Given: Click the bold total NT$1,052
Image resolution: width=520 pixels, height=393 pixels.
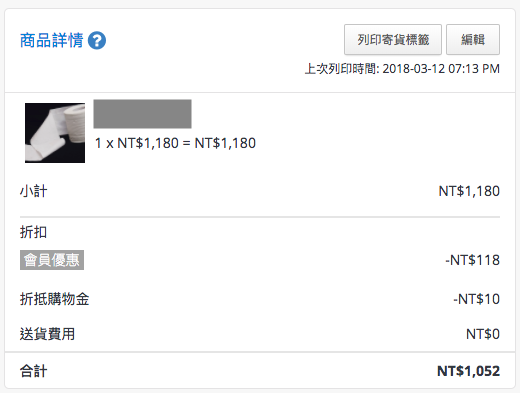Looking at the screenshot, I should [468, 371].
